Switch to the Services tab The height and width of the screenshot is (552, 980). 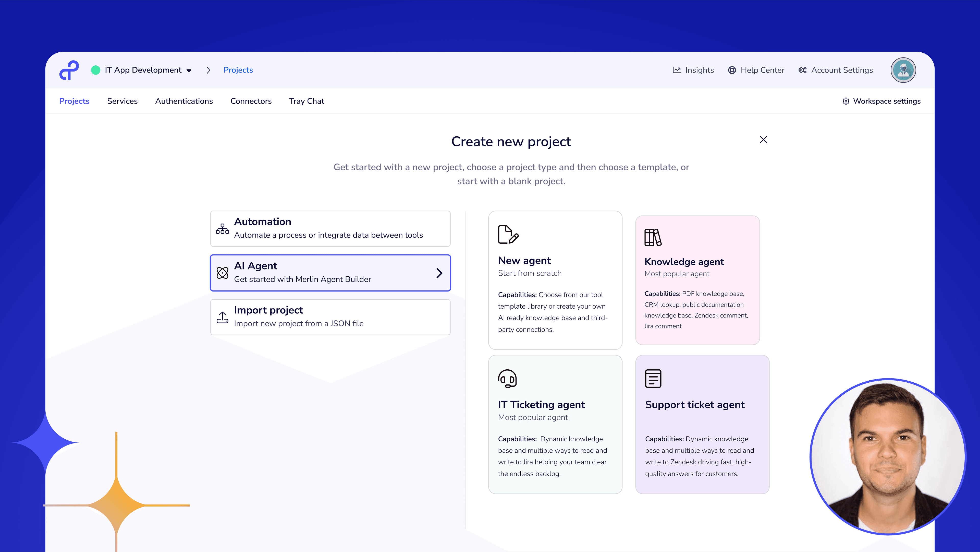pyautogui.click(x=122, y=101)
